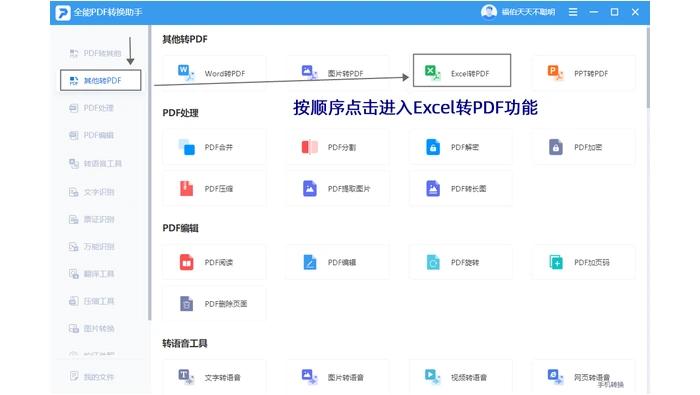700x395 pixels.
Task: Open the PDF加密 encrypt tool
Action: (583, 147)
